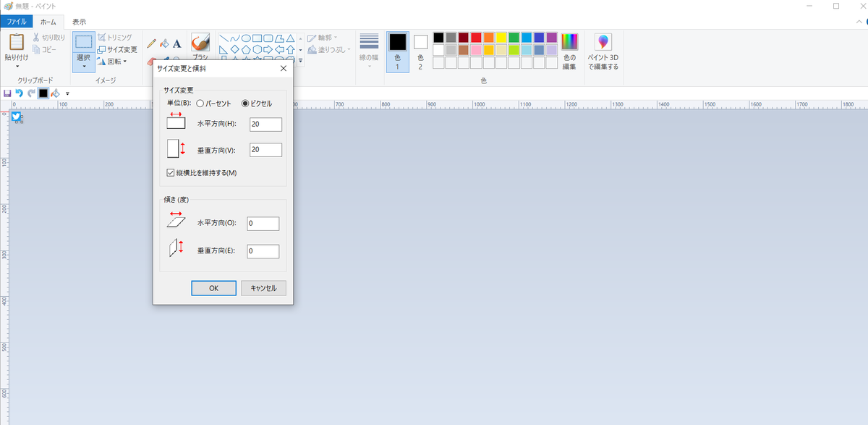This screenshot has width=868, height=425.
Task: Pick the yellow color swatch
Action: [x=501, y=38]
